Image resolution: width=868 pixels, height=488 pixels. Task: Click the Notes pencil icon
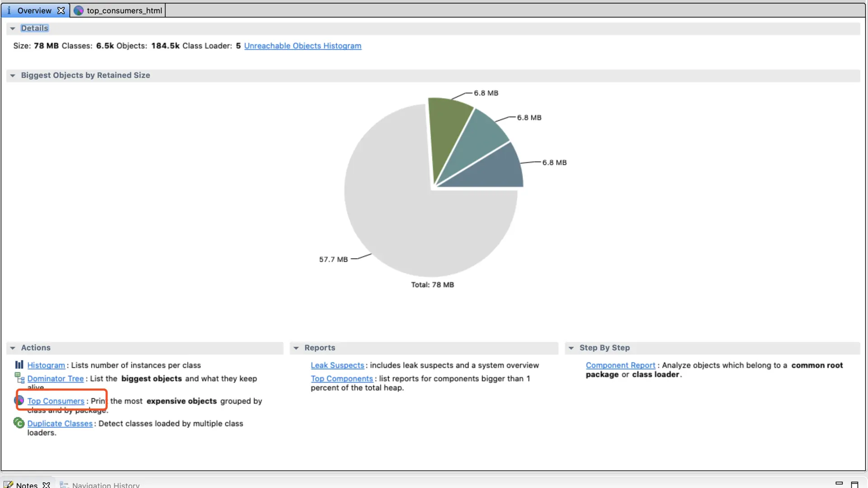tap(8, 484)
